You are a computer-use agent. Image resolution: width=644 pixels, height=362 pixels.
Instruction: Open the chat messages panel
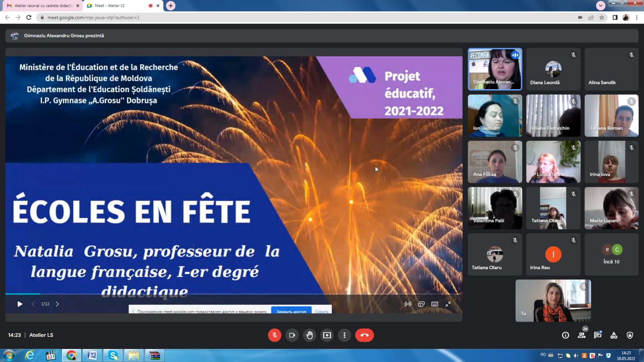tap(598, 335)
